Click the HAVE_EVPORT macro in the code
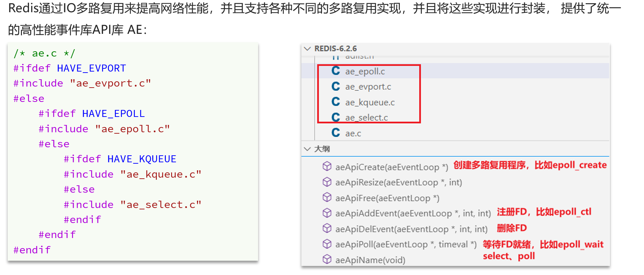 [x=92, y=68]
